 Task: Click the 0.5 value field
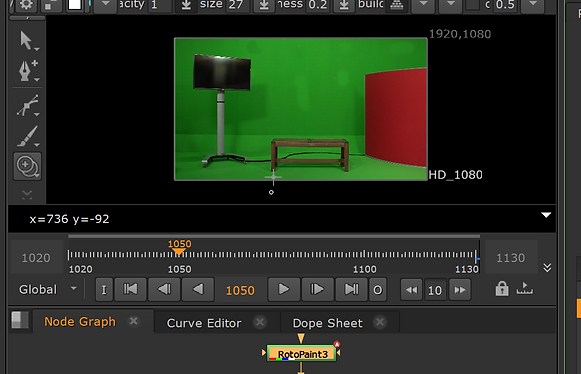pos(505,5)
